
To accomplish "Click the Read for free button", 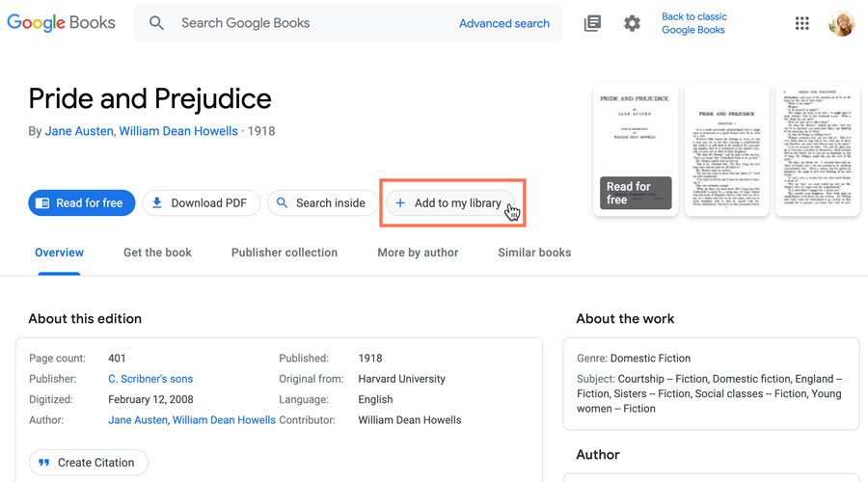I will (81, 203).
